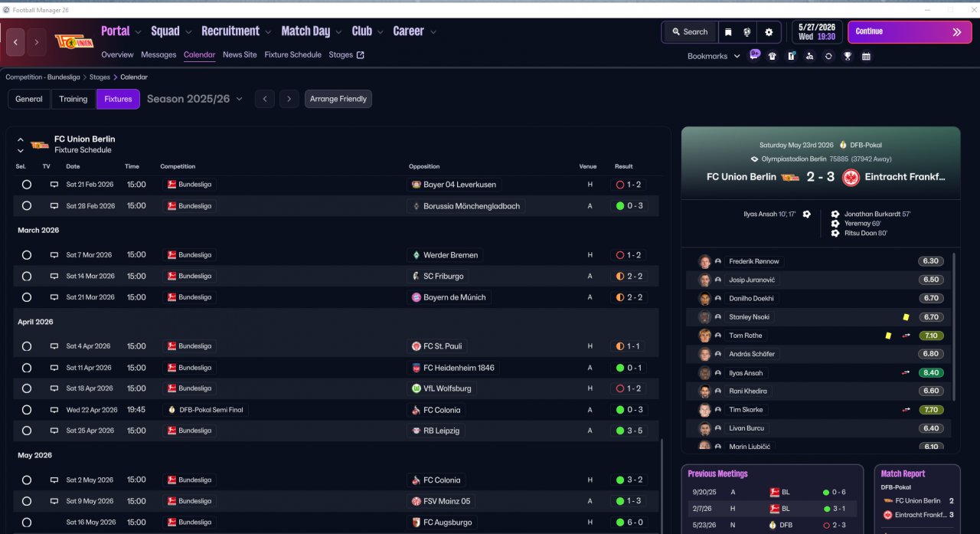Select the radio for DFB-Pokal Semi Final fixture
980x534 pixels.
[x=27, y=410]
